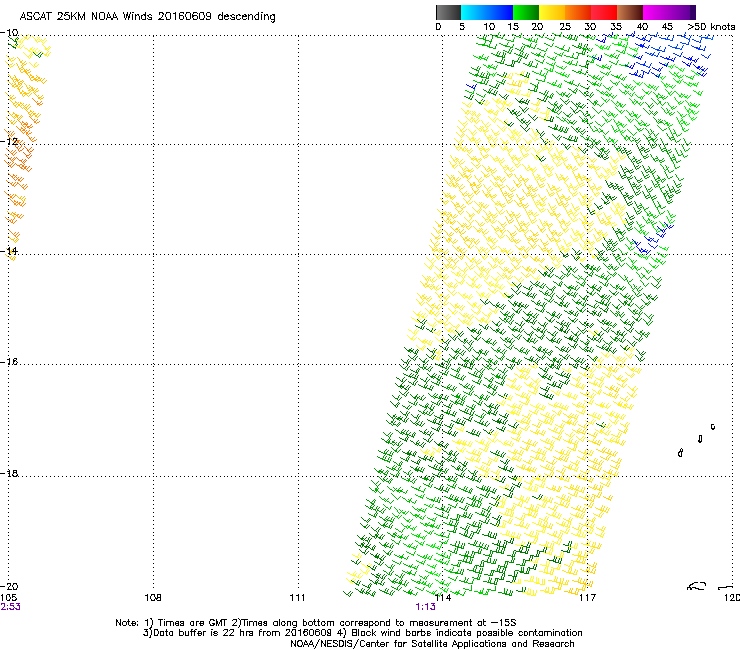The height and width of the screenshot is (650, 740).
Task: Click the legend tick label '15'
Action: 513,27
